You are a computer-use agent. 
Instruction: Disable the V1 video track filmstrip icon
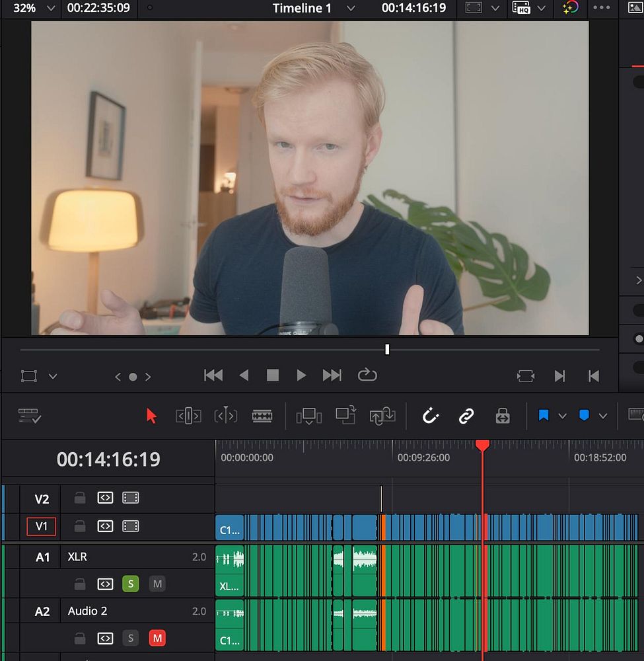(131, 527)
